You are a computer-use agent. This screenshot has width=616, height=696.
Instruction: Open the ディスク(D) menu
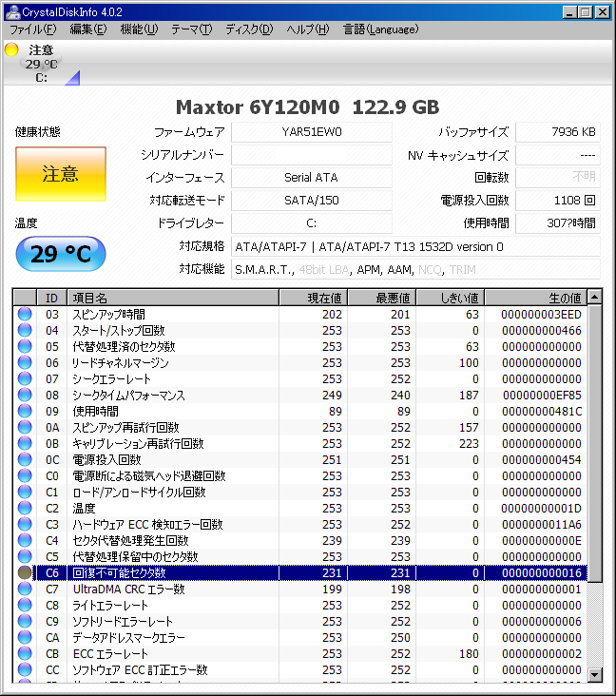pyautogui.click(x=249, y=29)
